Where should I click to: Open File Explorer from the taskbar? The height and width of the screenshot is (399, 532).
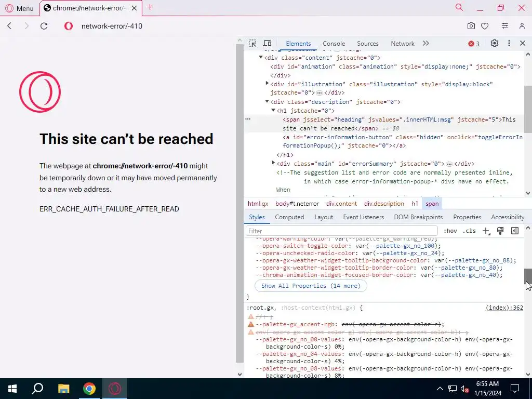tap(63, 389)
